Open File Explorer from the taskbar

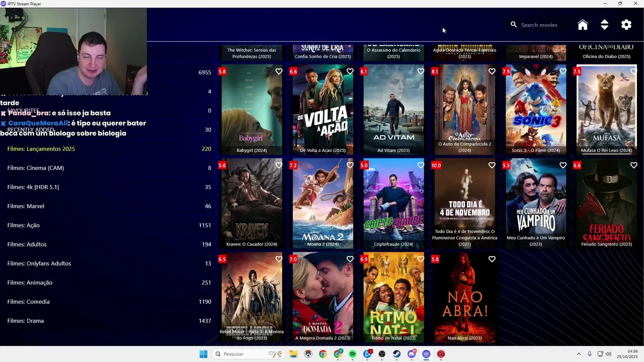point(293,354)
